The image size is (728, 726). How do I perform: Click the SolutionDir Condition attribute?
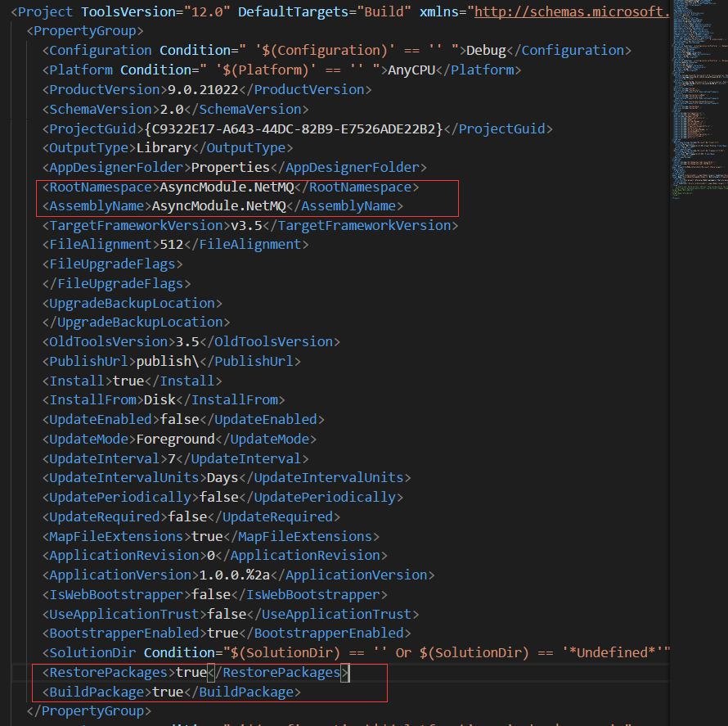click(x=407, y=653)
